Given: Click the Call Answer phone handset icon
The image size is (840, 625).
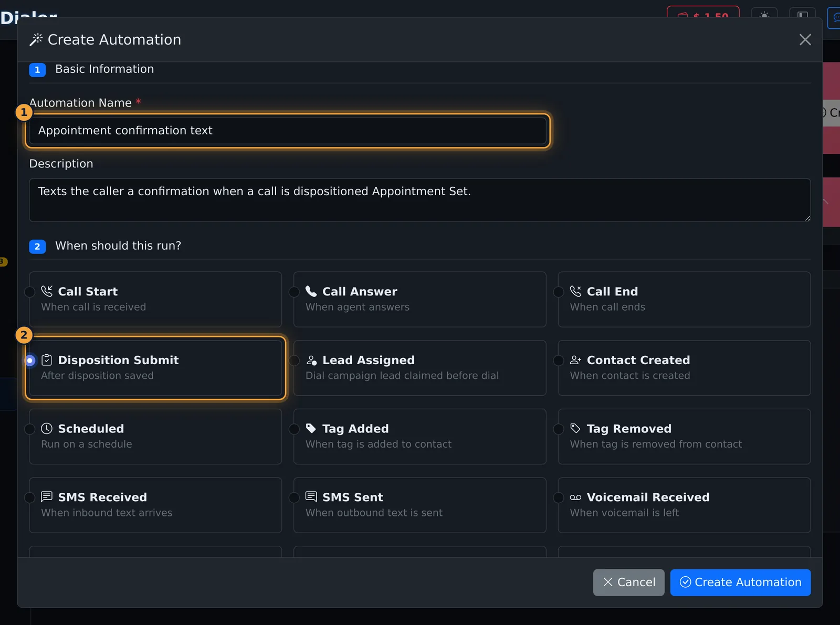Looking at the screenshot, I should point(311,291).
